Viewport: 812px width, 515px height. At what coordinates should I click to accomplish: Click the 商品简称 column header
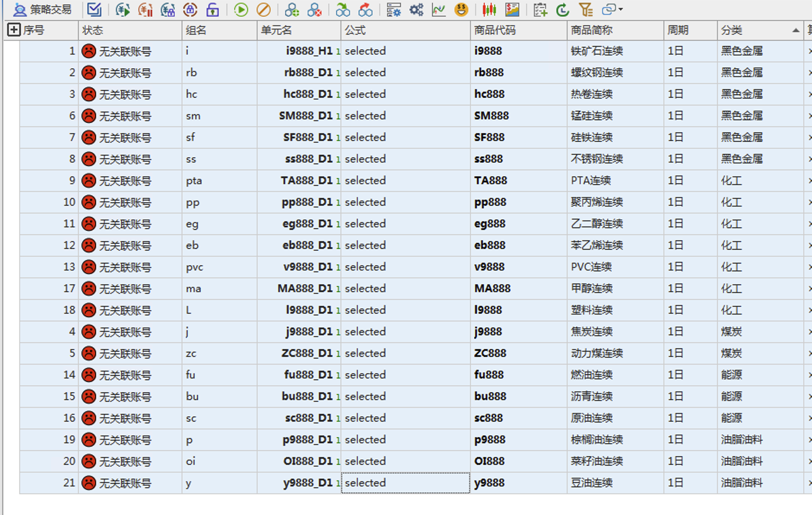click(x=615, y=30)
